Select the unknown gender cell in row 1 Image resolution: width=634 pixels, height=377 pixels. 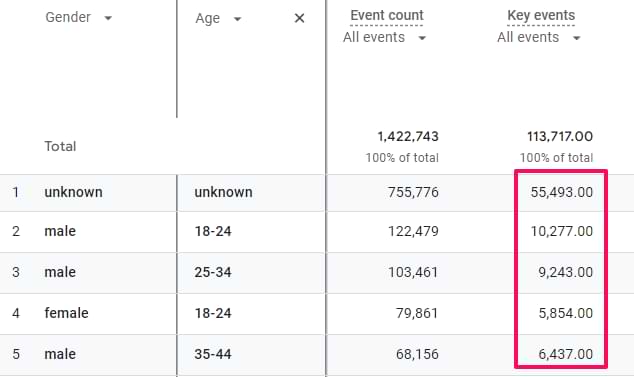(x=73, y=192)
